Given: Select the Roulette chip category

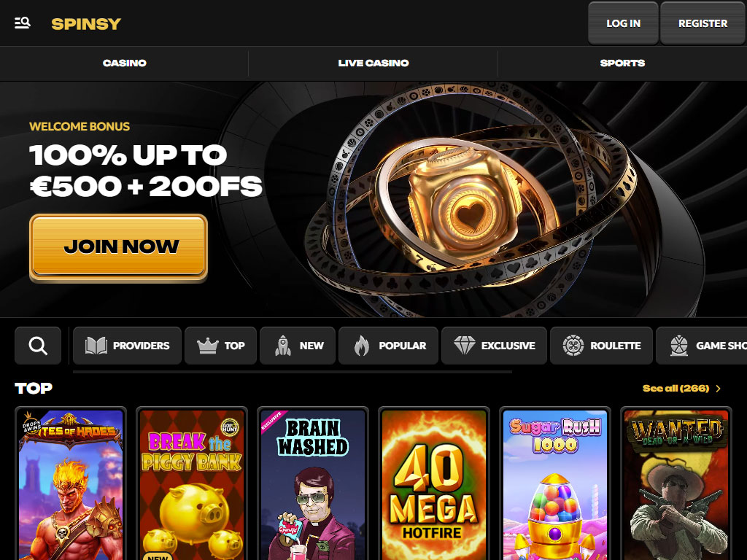Looking at the screenshot, I should [601, 345].
